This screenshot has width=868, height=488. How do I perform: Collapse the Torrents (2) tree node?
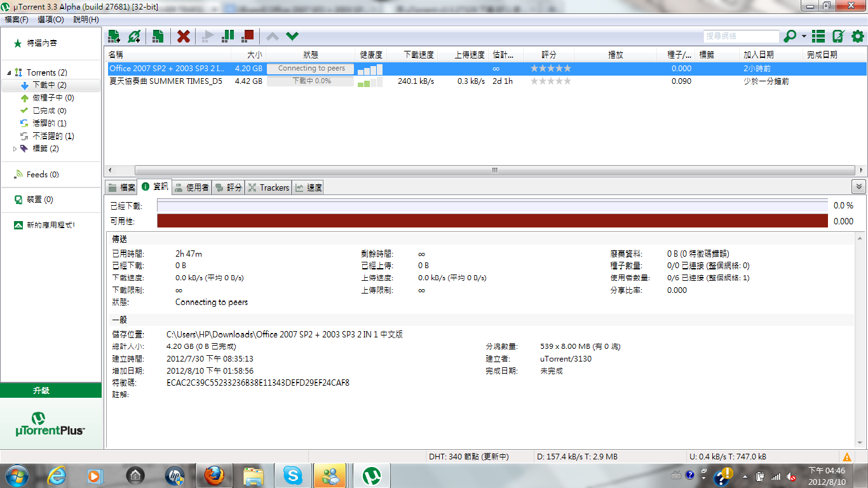(x=9, y=72)
